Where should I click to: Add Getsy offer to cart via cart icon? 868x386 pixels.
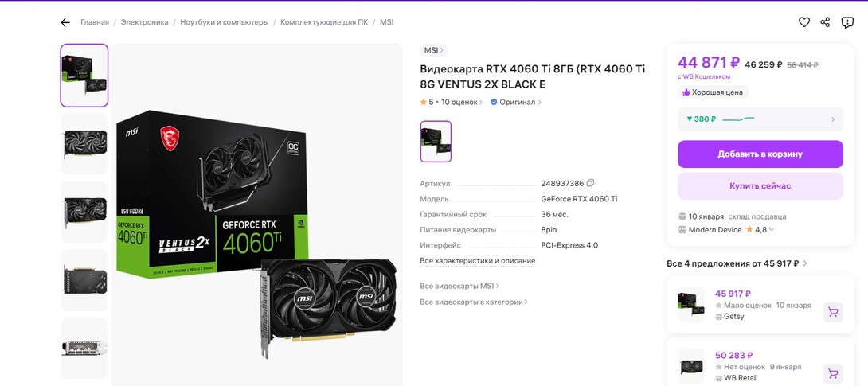832,313
